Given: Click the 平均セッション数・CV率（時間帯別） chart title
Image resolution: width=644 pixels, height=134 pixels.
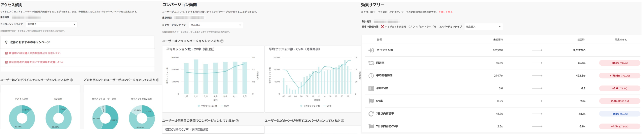Looking at the screenshot, I should click(294, 49).
